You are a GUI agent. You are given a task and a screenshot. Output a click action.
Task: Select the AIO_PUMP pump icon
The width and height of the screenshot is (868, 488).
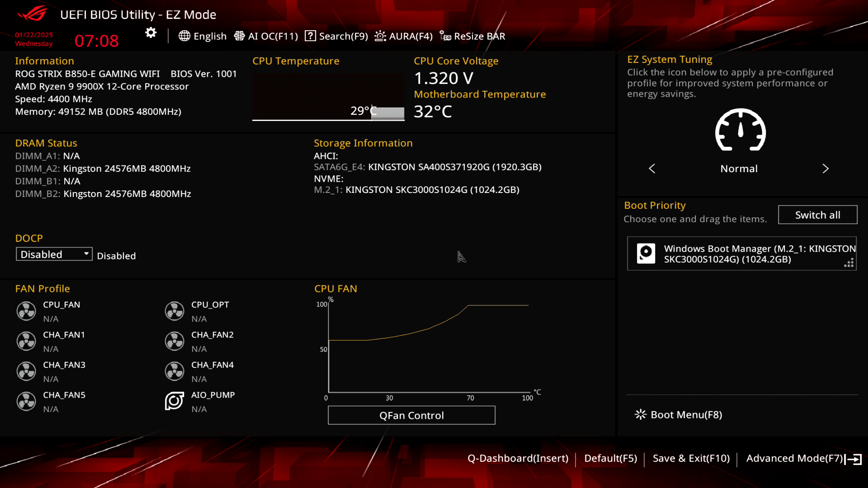tap(175, 401)
